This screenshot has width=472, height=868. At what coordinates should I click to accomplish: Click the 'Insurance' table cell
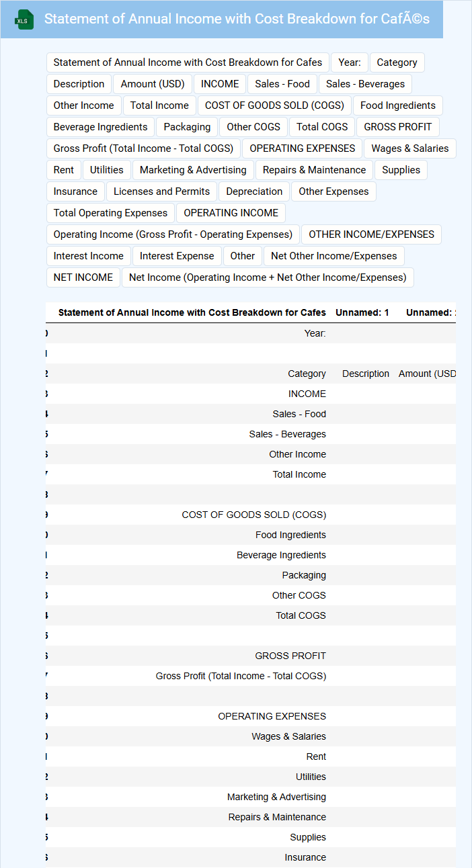click(305, 857)
